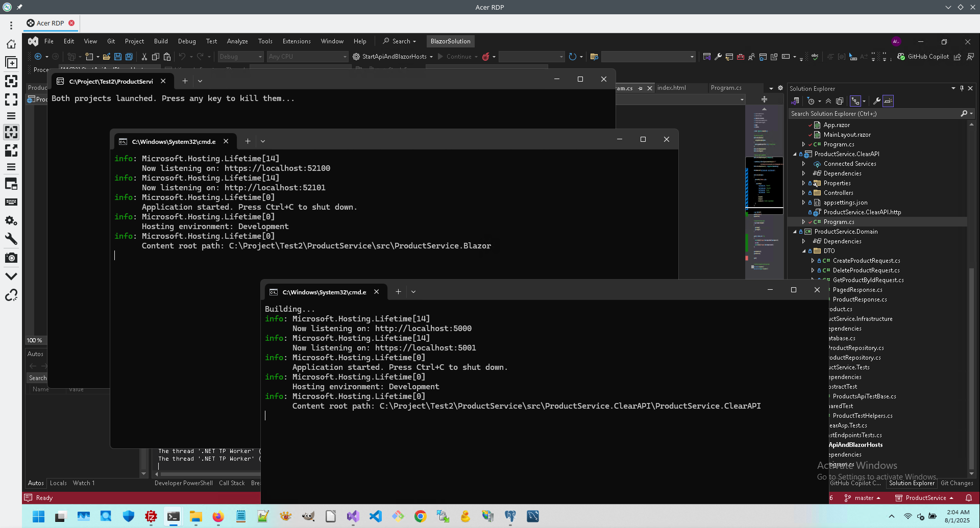Click the Pending Changes Filter clock icon
The height and width of the screenshot is (528, 980).
[811, 101]
